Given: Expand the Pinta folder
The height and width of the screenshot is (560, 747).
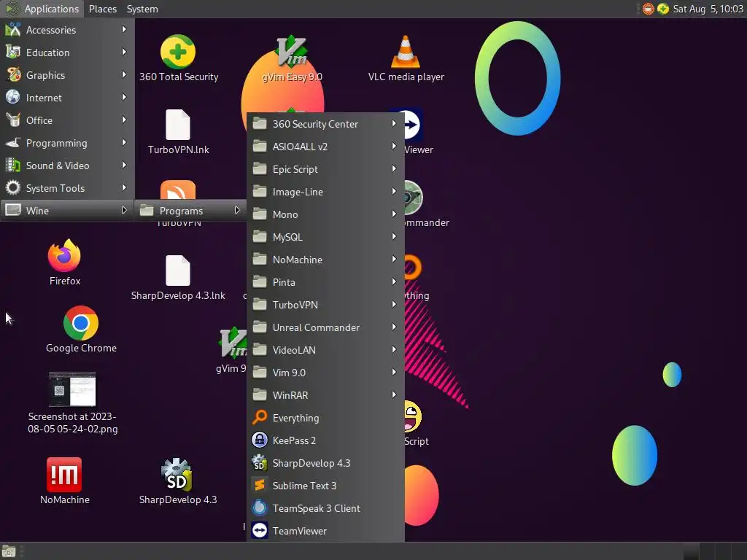Looking at the screenshot, I should tap(325, 282).
